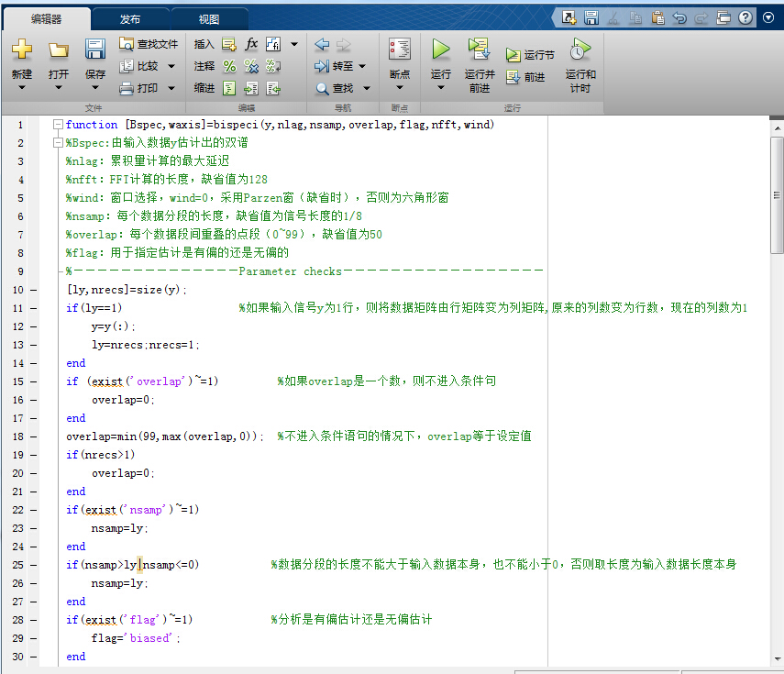Add comment with the green % icon
This screenshot has width=784, height=674.
(x=229, y=66)
